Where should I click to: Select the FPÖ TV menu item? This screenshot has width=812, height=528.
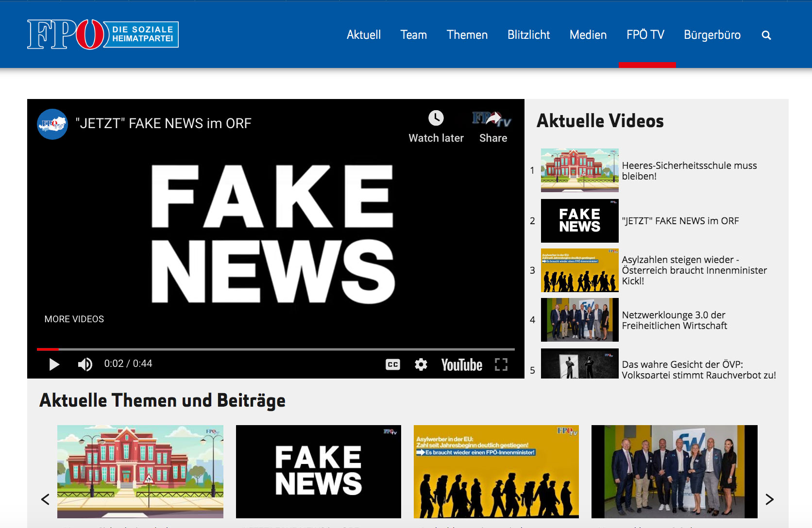(645, 35)
